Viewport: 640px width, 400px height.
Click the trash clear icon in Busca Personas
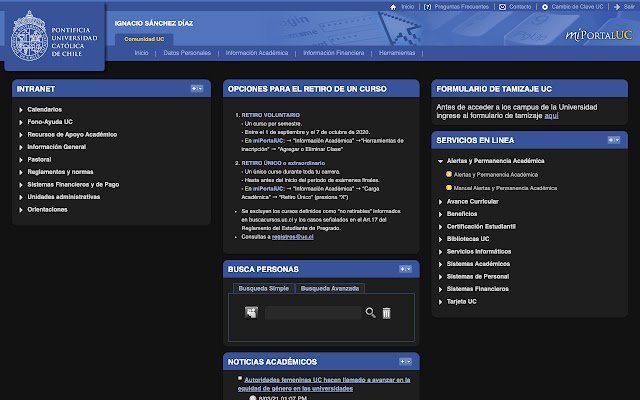click(386, 313)
